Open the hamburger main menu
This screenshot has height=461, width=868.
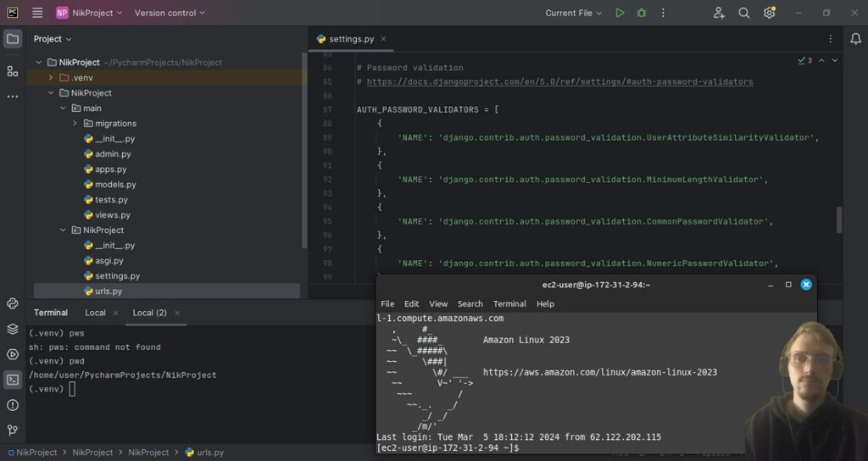37,13
